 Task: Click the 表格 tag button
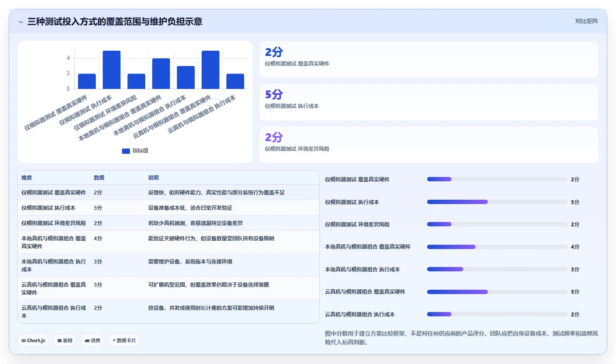(65, 340)
